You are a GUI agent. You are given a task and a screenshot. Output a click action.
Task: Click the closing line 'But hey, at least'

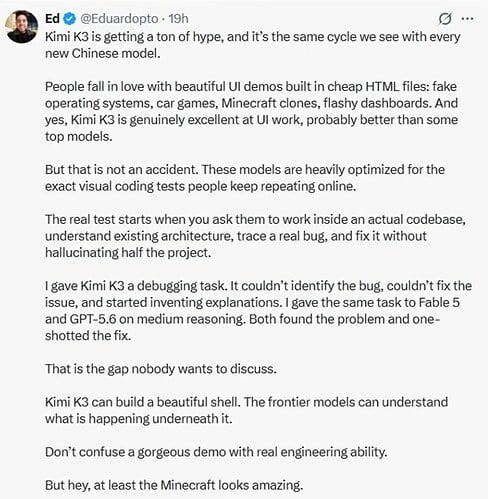tap(174, 485)
